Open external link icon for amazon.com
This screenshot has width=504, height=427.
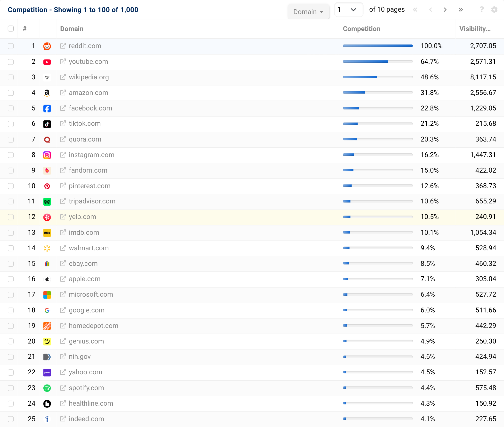point(63,93)
